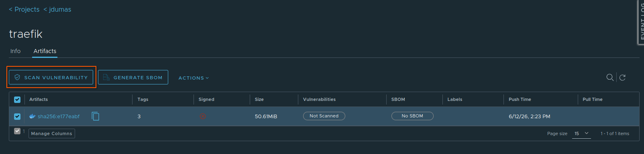Screen dimensions: 644x154
Task: Sort by the Size column header
Action: [x=259, y=99]
